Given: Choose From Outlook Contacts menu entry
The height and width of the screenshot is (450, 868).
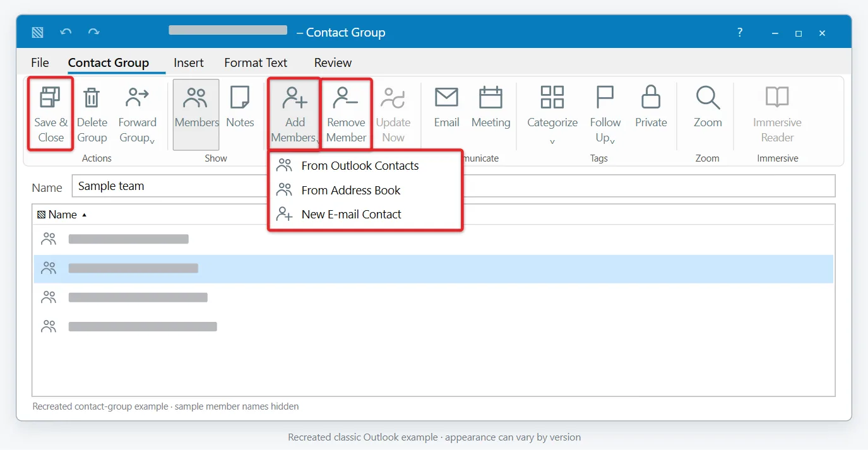Looking at the screenshot, I should (366, 166).
